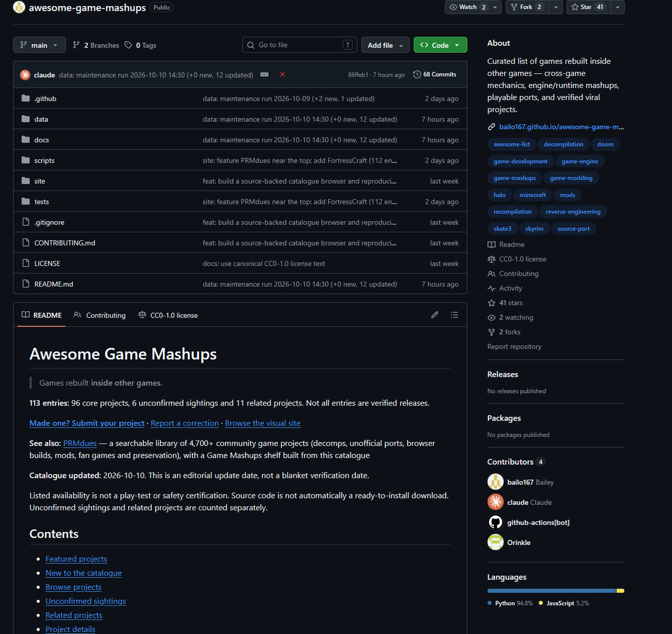Screen dimensions: 672x634
Task: Star the repository
Action: point(588,7)
